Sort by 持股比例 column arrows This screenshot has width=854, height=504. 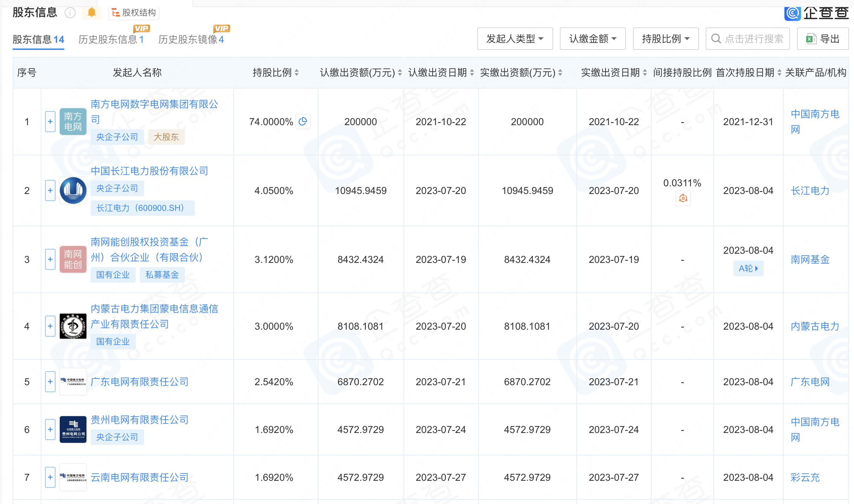coord(297,73)
